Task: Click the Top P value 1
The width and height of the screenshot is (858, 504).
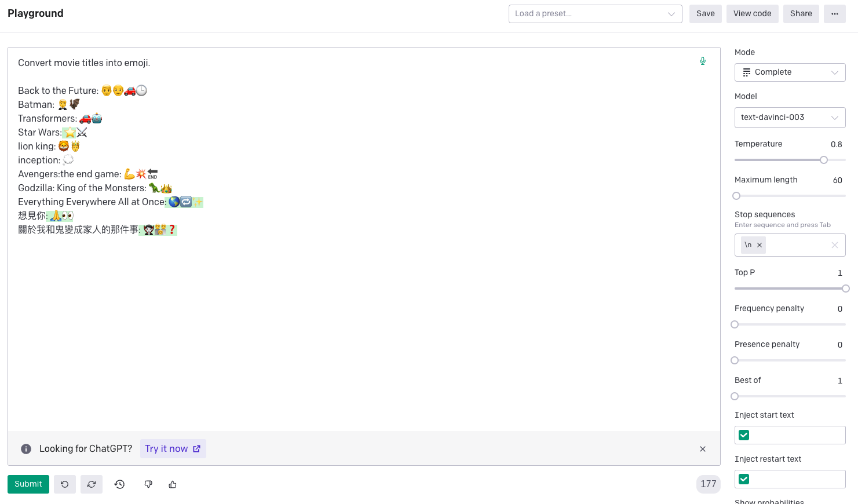Action: coord(840,273)
